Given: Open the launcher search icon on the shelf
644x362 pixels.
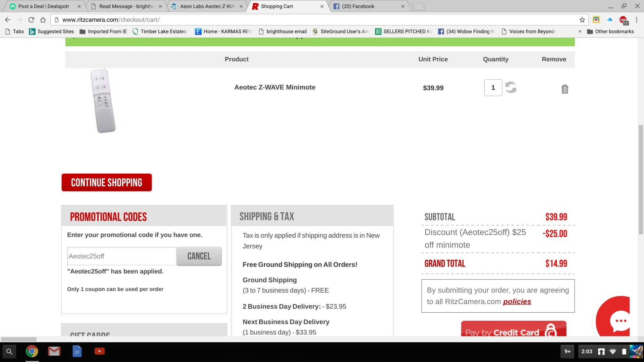Looking at the screenshot, I should [9, 352].
